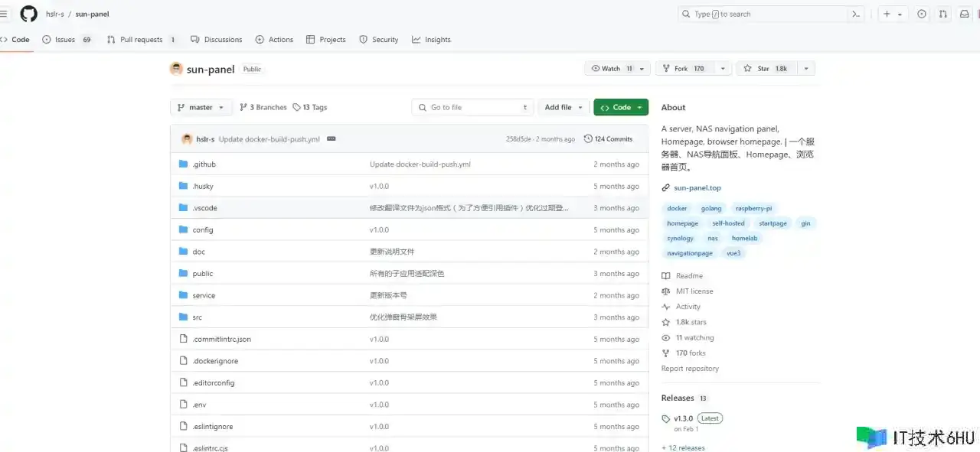View the 13 Tags link
Image resolution: width=980 pixels, height=452 pixels.
pos(310,108)
